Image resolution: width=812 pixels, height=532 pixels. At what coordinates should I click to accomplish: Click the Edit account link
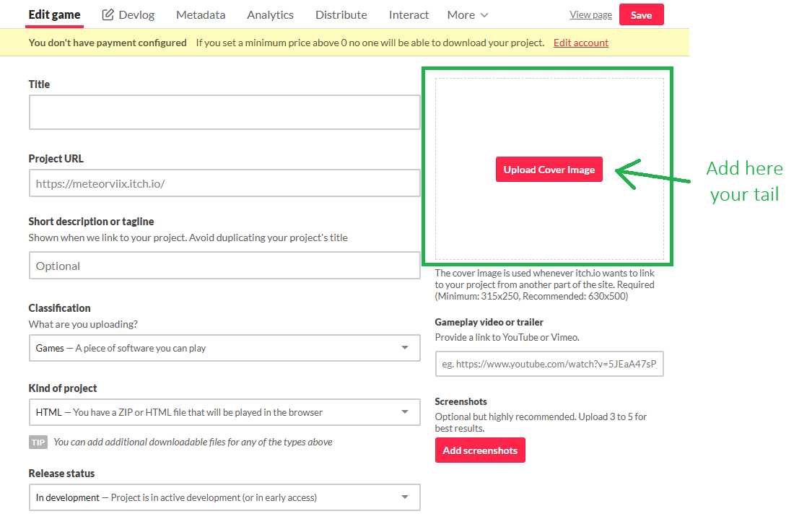(x=581, y=43)
